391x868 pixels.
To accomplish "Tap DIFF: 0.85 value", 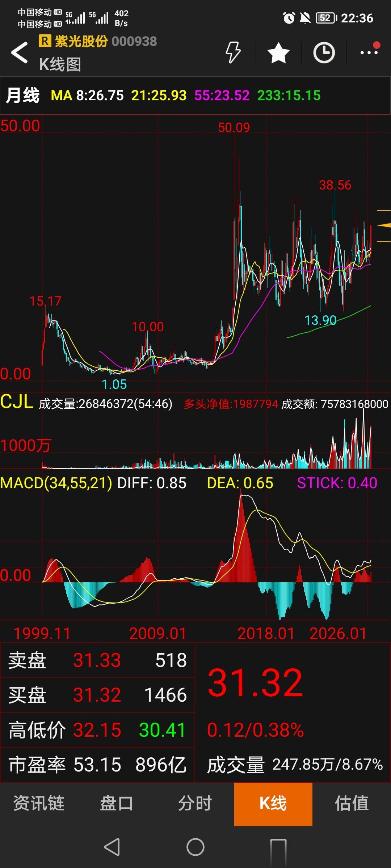I will pos(152,483).
